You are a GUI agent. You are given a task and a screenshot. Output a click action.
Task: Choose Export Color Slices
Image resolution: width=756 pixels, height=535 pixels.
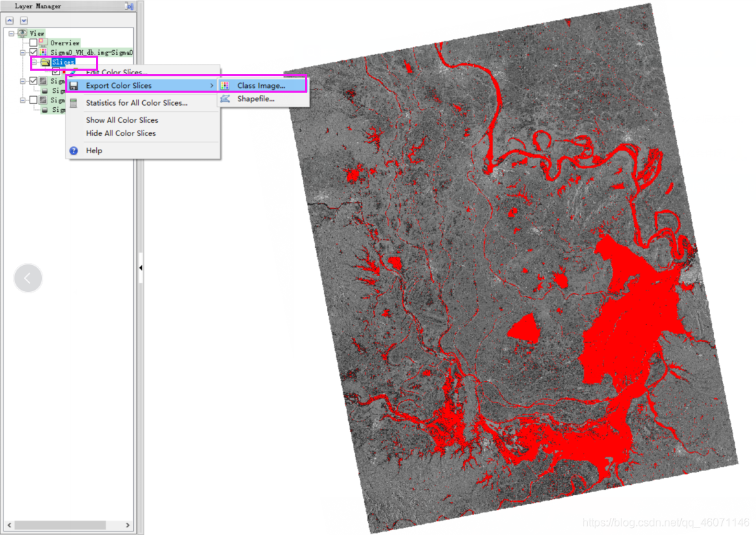[x=144, y=85]
